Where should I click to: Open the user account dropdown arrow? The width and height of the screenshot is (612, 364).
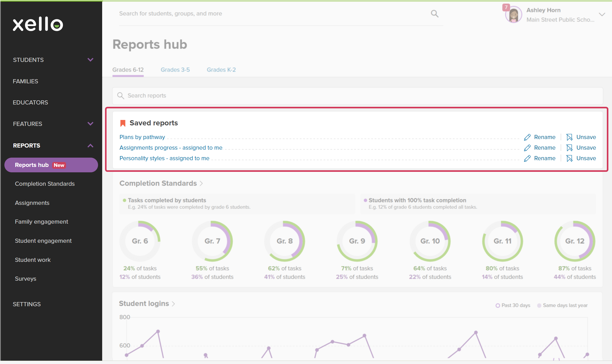(602, 14)
